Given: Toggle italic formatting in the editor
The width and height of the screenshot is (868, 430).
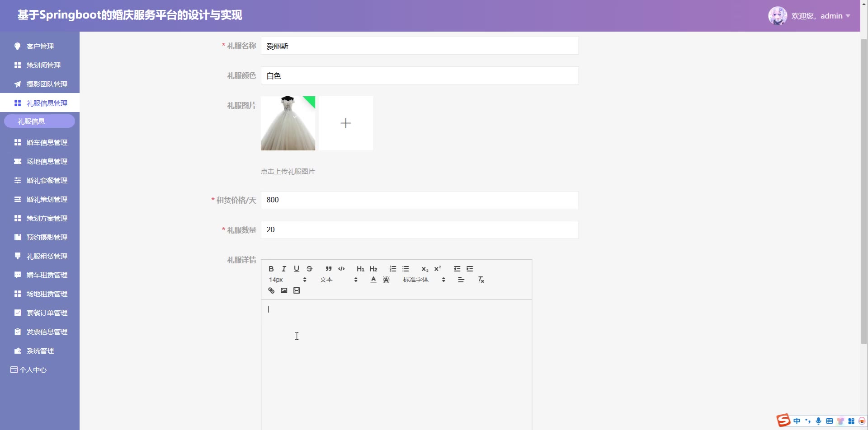Looking at the screenshot, I should 284,269.
